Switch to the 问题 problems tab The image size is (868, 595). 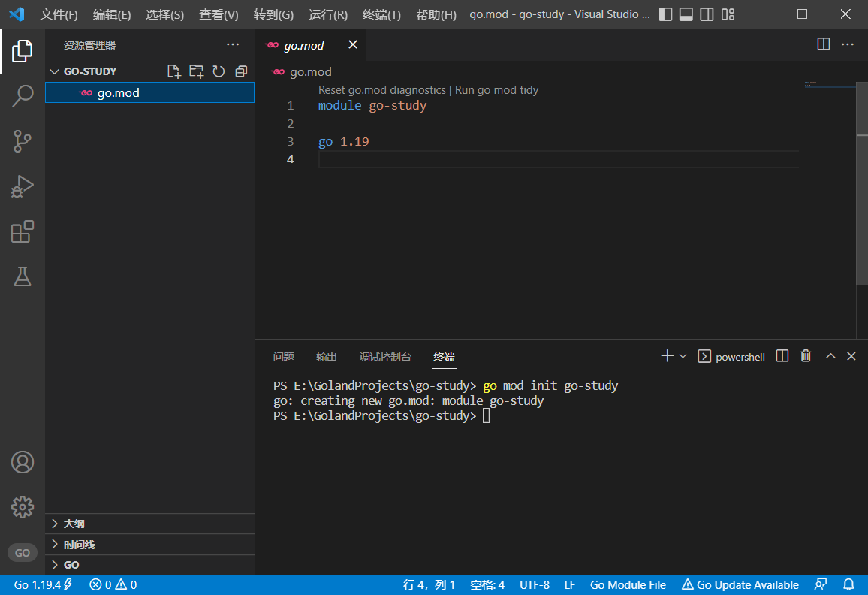[x=283, y=357]
